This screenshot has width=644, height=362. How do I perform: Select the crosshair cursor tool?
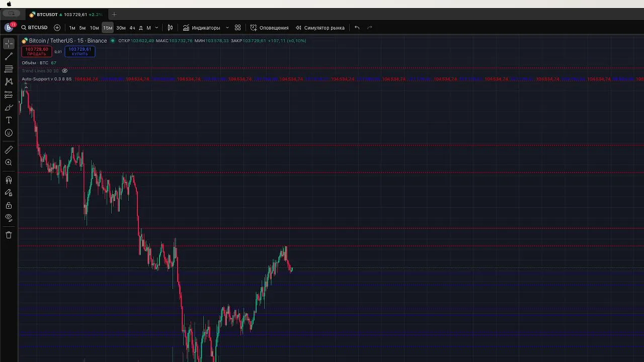(x=9, y=43)
